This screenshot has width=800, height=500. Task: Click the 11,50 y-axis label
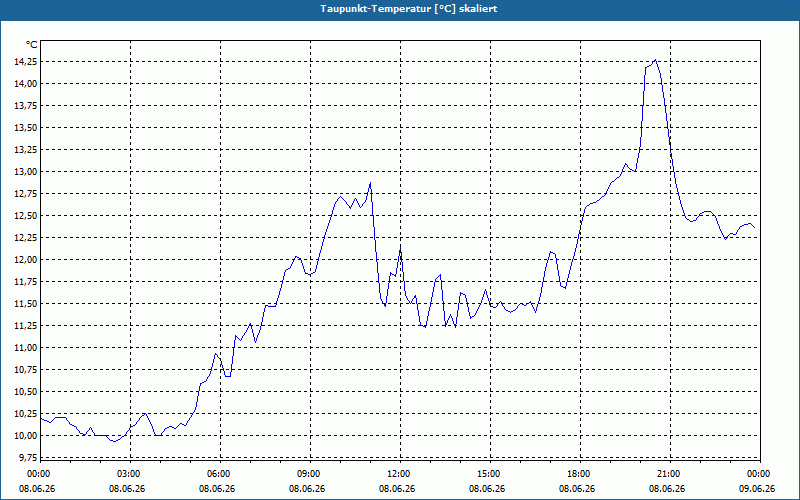(26, 304)
